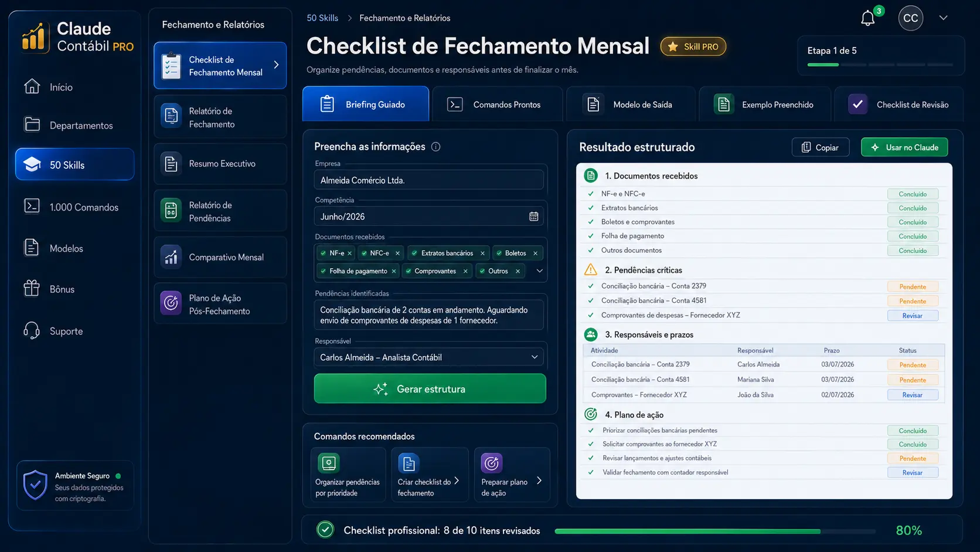Click the Início home icon in sidebar
The height and width of the screenshot is (552, 980).
32,86
